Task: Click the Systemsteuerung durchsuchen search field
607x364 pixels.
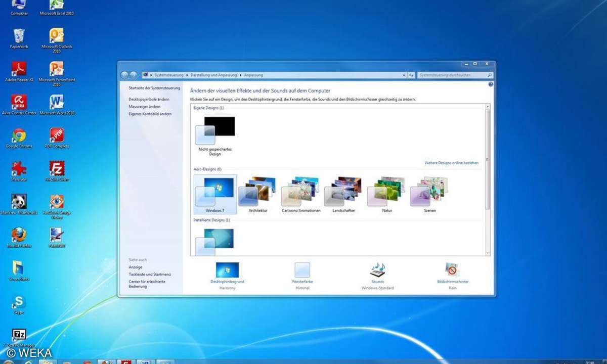Action: (452, 75)
